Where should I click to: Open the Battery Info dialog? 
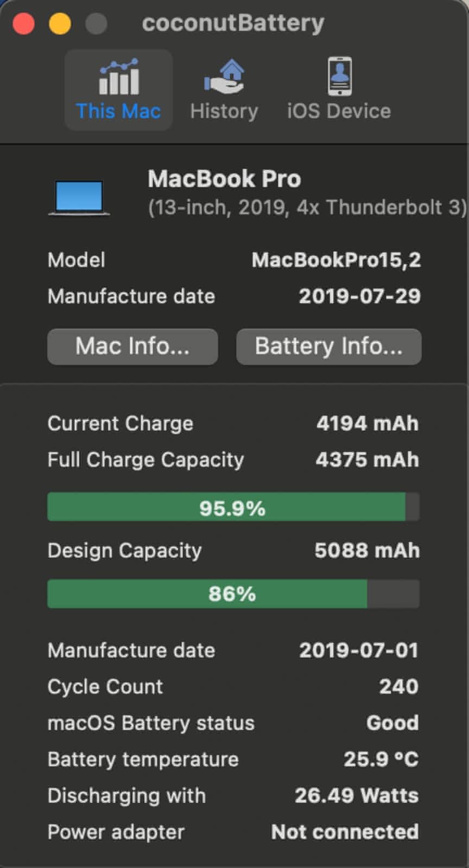[328, 347]
